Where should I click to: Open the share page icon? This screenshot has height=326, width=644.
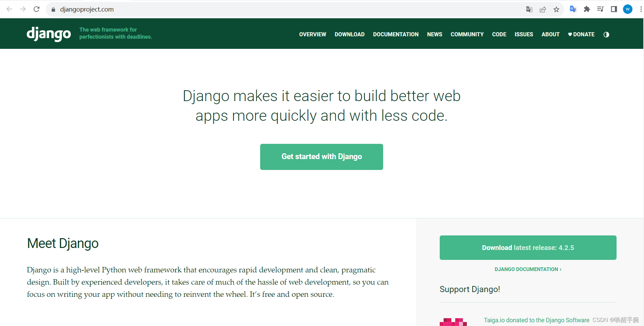[543, 9]
